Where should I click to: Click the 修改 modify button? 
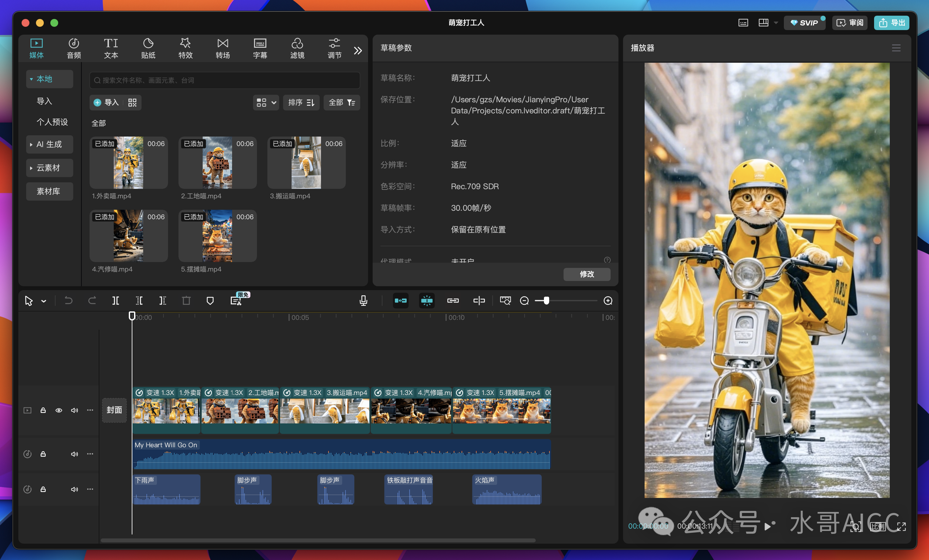(587, 274)
